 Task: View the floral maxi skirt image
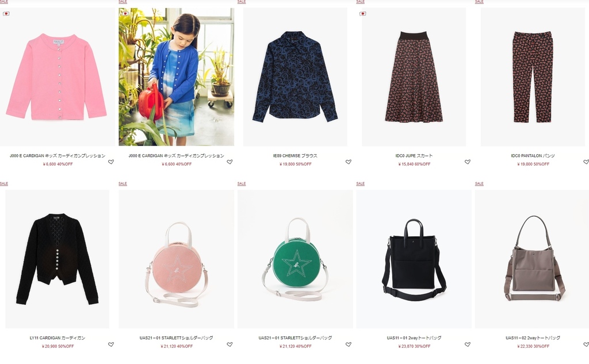[414, 77]
